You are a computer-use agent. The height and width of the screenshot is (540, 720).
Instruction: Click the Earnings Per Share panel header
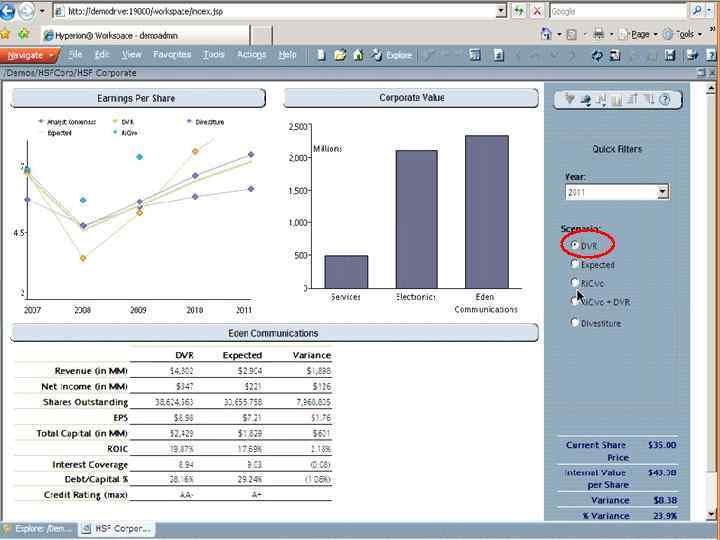pyautogui.click(x=137, y=98)
